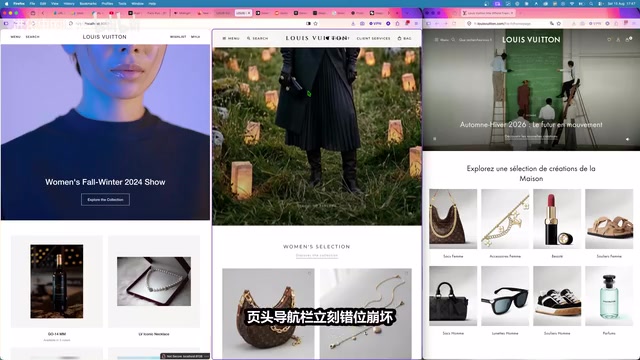Open the LV Iconic Necklace product thumbnail
The image size is (640, 360).
tap(154, 281)
